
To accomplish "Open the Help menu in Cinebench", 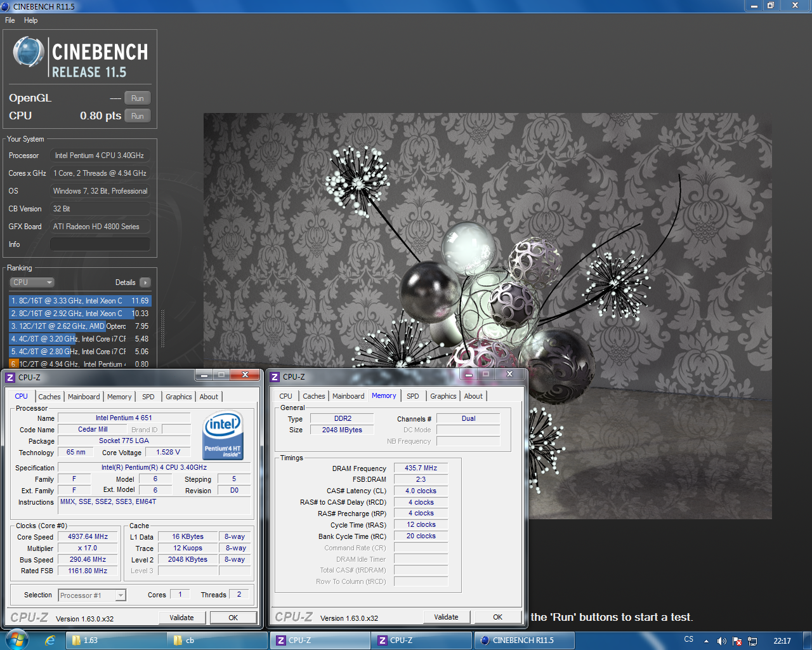I will pos(30,20).
